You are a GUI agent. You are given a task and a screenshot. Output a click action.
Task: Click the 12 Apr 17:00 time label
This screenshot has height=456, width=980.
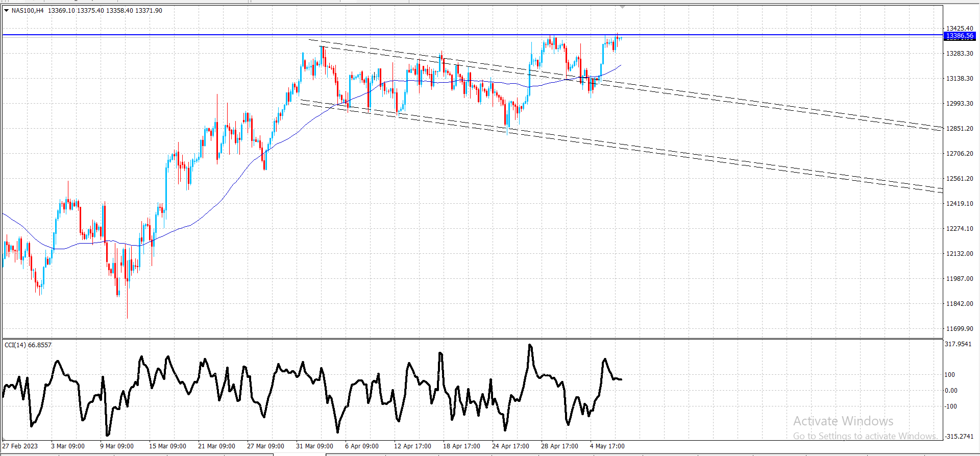coord(413,446)
